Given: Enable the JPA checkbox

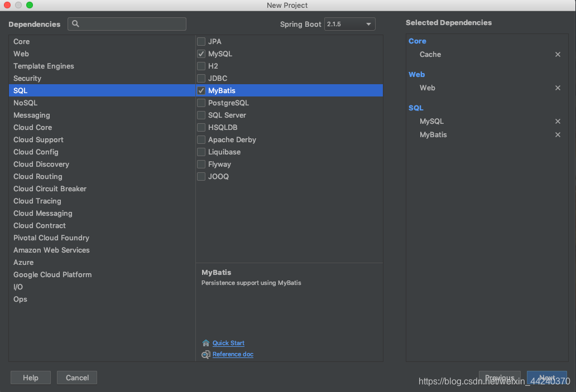Looking at the screenshot, I should click(201, 41).
